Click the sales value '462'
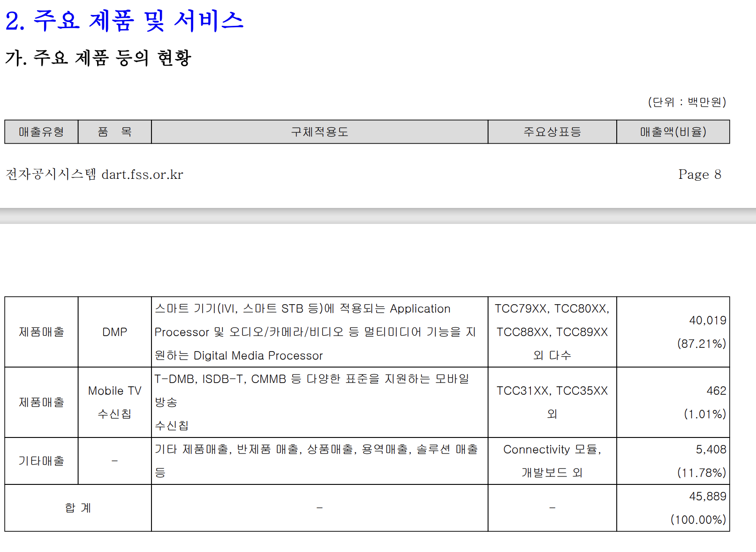Image resolution: width=756 pixels, height=552 pixels. [717, 391]
